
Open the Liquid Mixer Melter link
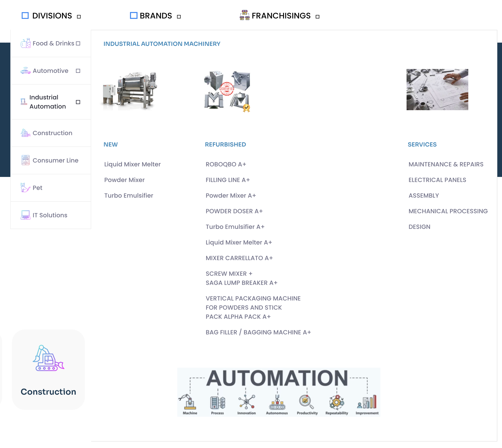132,164
